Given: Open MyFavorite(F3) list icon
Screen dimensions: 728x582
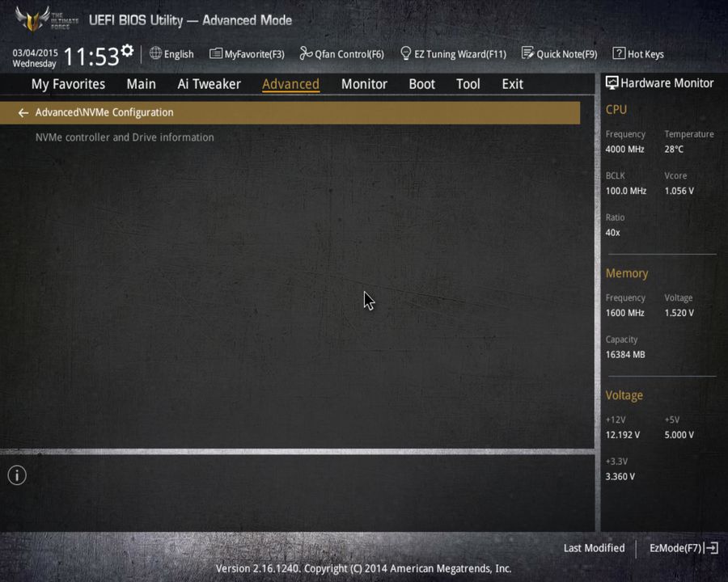Looking at the screenshot, I should (215, 54).
